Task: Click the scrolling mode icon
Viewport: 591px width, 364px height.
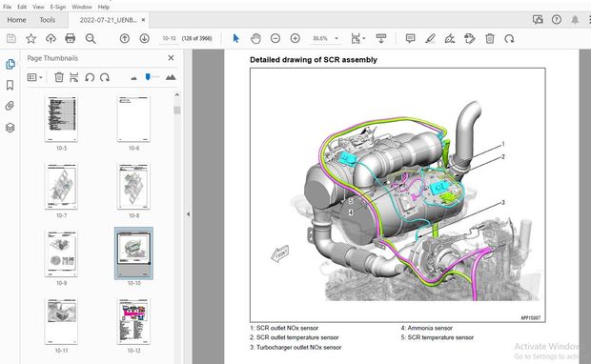Action: pos(381,38)
